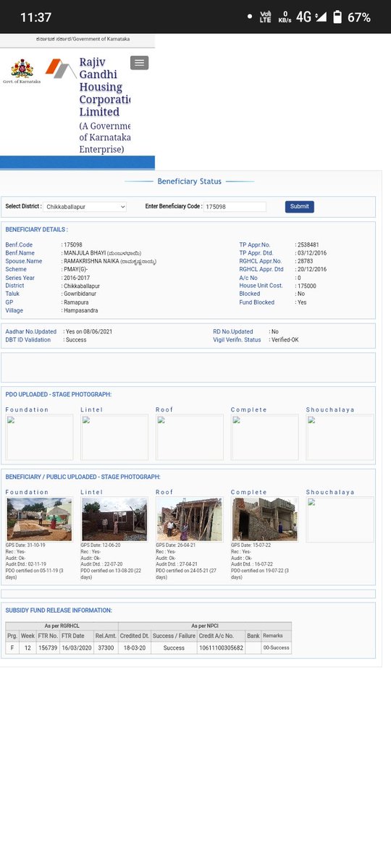The image size is (391, 868).
Task: Click the VoLTE status icon
Action: 265,17
